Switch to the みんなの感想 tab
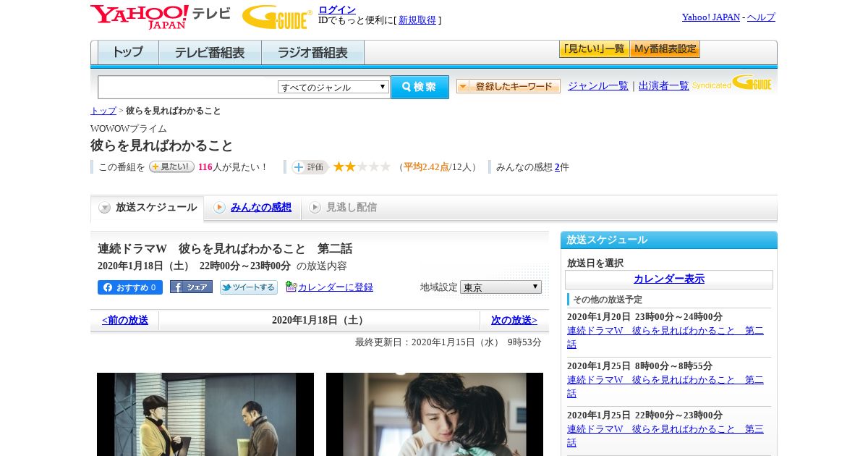The image size is (868, 456). (252, 208)
